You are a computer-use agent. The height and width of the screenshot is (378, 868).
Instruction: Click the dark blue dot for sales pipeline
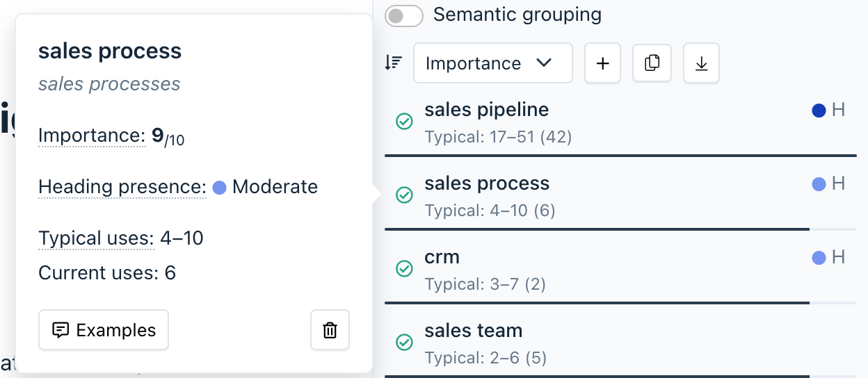(819, 110)
